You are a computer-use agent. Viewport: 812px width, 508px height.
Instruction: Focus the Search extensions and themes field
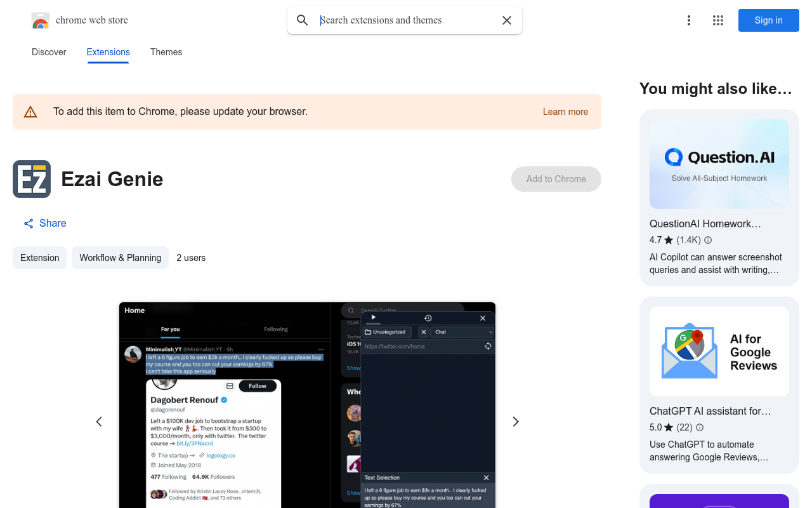coord(406,20)
